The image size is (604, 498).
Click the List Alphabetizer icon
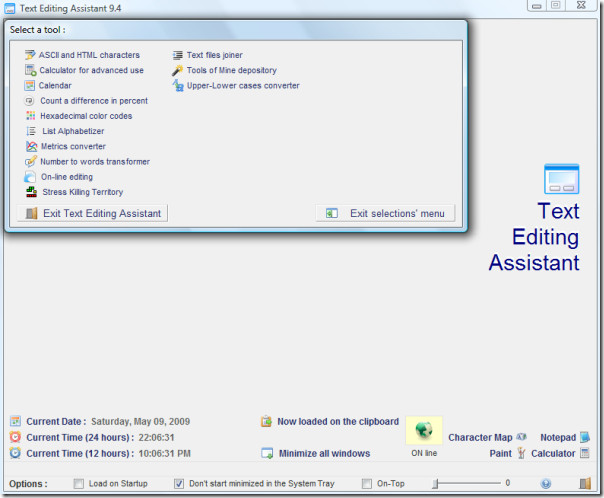(x=31, y=131)
